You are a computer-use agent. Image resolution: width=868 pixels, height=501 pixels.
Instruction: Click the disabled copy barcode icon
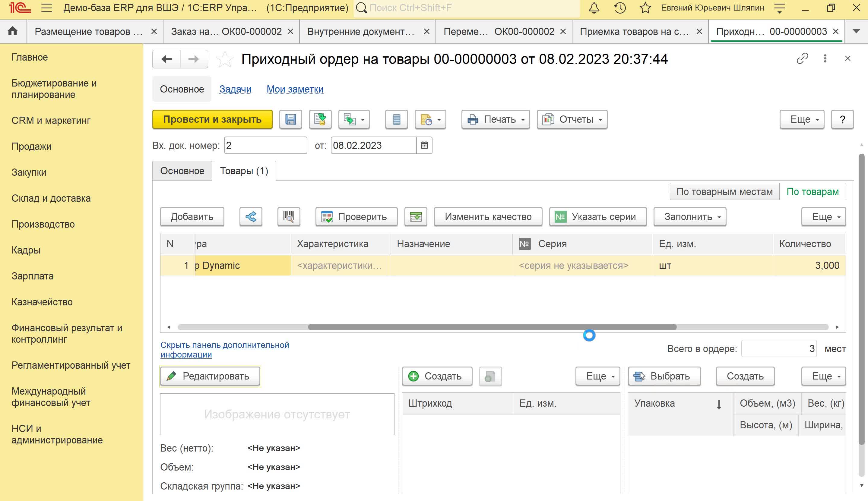[490, 377]
